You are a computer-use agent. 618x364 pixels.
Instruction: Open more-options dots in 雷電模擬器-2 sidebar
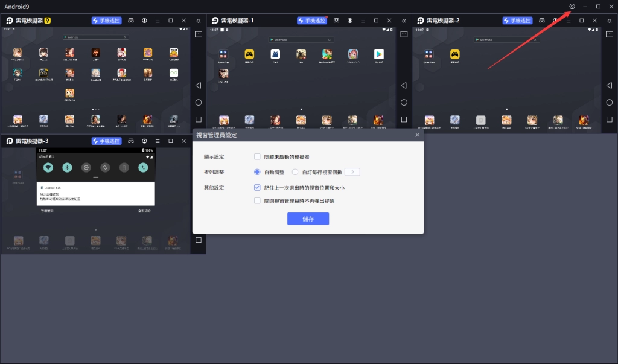610,34
